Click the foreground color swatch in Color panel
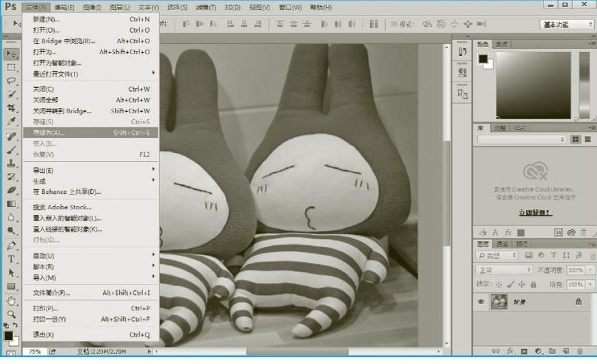This screenshot has height=364, width=597. (x=483, y=59)
